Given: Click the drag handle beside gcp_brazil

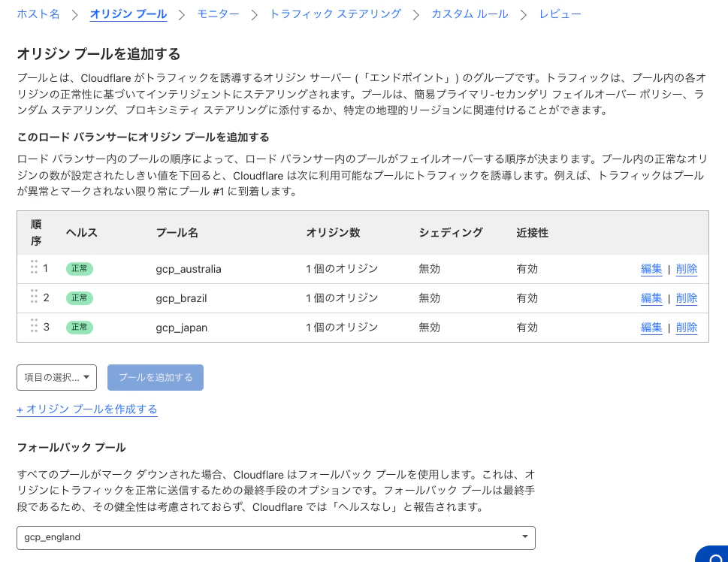Looking at the screenshot, I should click(35, 298).
